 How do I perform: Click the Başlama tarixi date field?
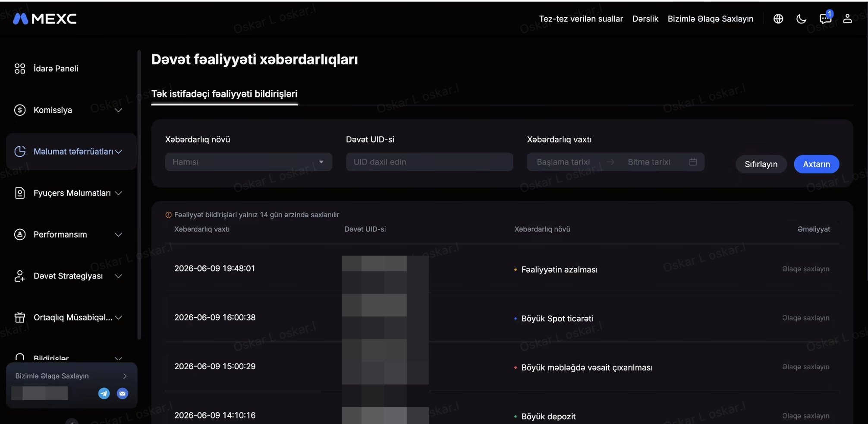click(563, 162)
